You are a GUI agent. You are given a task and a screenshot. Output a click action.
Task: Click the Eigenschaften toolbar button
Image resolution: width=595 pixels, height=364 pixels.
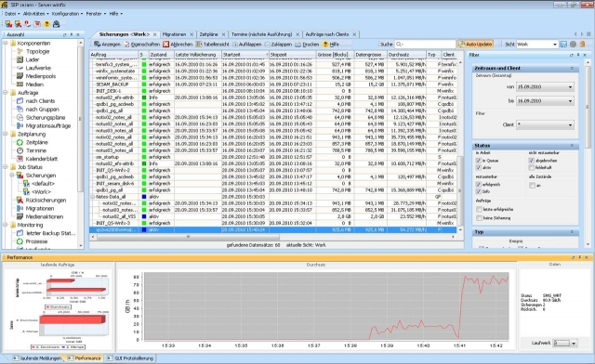pyautogui.click(x=142, y=45)
